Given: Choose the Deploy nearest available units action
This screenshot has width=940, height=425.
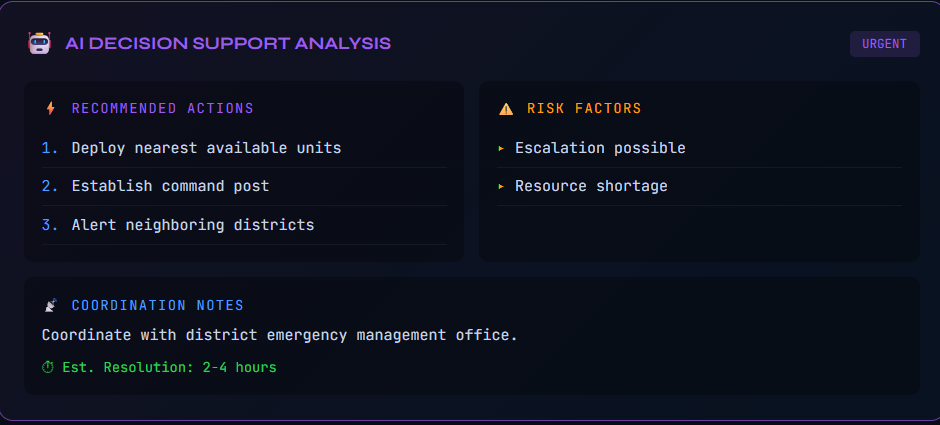Looking at the screenshot, I should (206, 148).
